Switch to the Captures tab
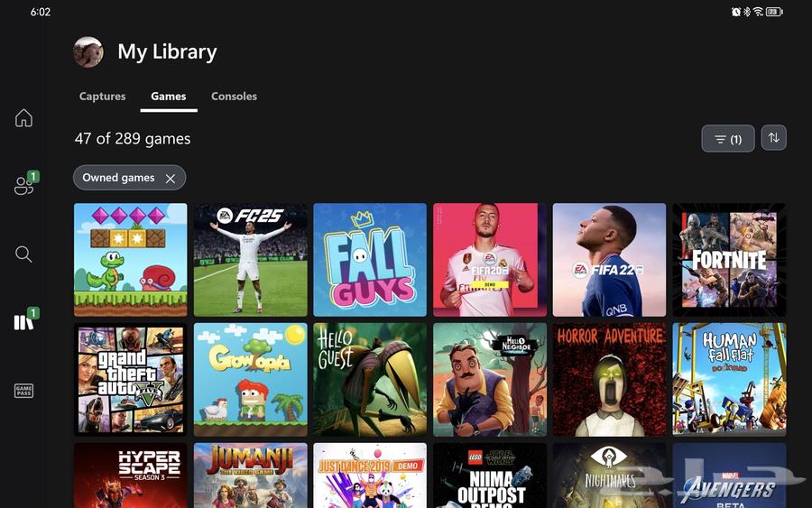The image size is (812, 508). click(103, 97)
